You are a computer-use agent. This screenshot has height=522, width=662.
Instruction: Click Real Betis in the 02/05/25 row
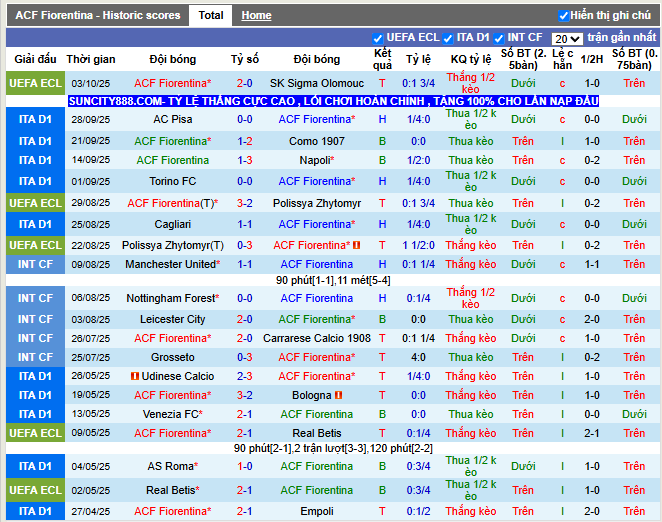click(173, 490)
